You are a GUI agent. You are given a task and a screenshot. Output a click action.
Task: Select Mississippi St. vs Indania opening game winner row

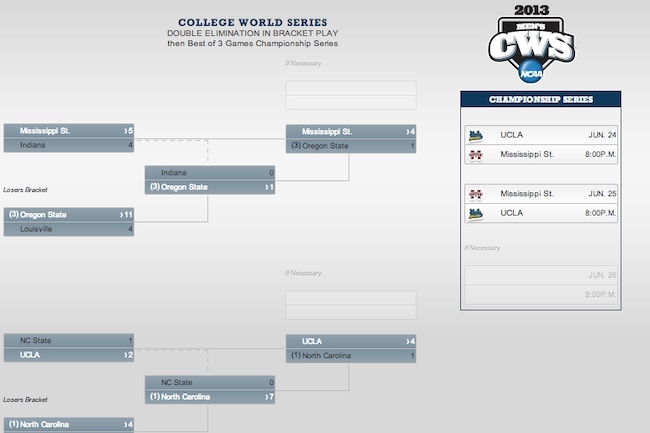point(69,131)
